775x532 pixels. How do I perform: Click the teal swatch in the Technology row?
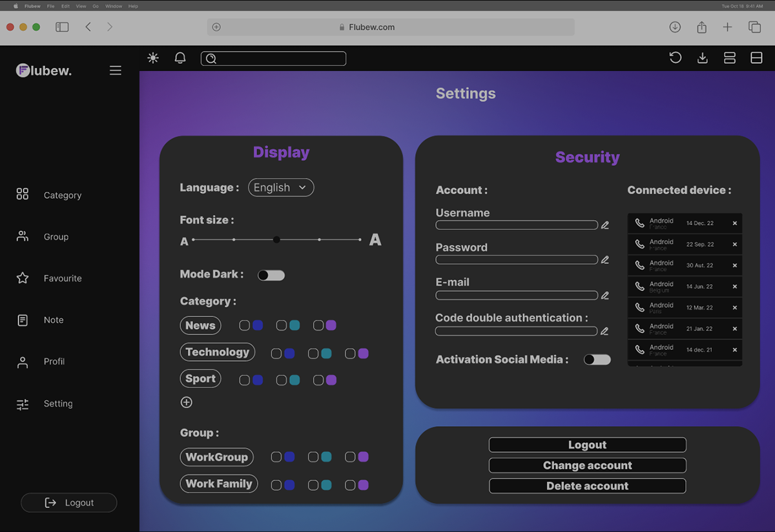point(326,353)
